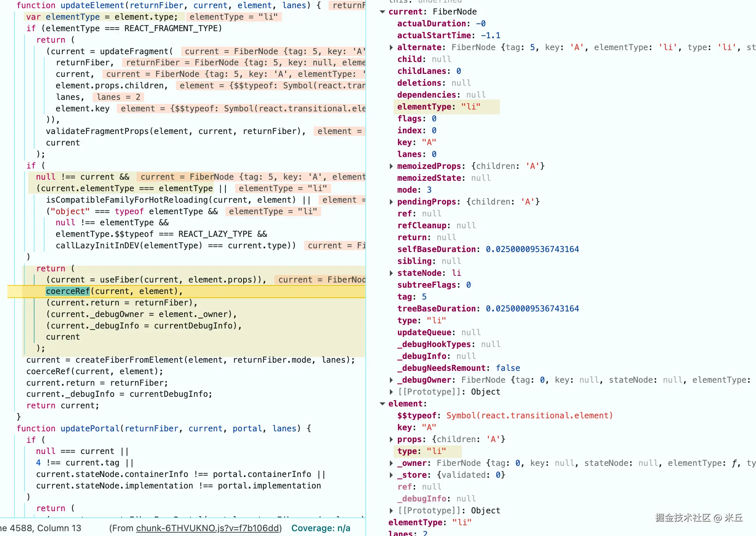Expand the alternate: FiberNode property
Screen dimensions: 756x536
pos(391,48)
